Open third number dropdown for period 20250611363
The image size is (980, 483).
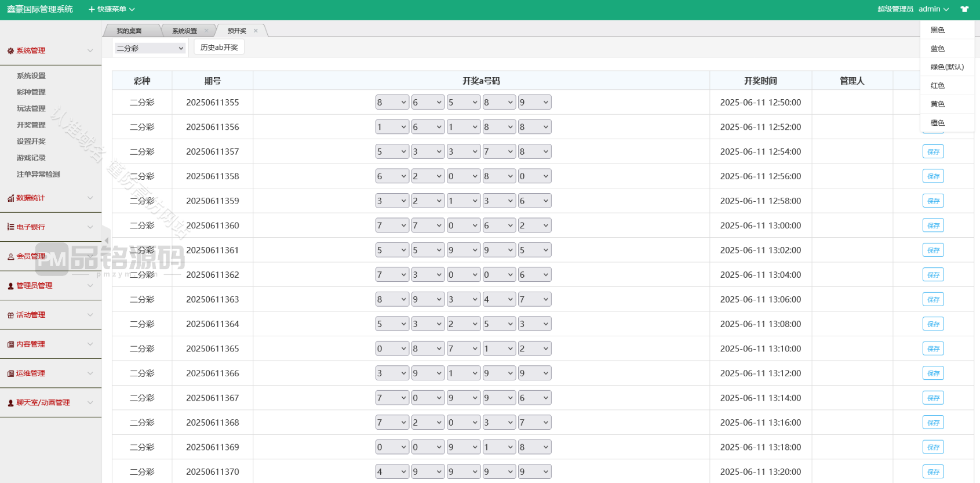pos(463,300)
